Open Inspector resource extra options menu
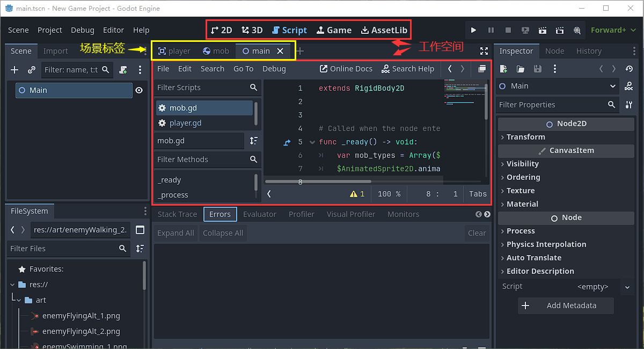The image size is (644, 349). [x=555, y=69]
